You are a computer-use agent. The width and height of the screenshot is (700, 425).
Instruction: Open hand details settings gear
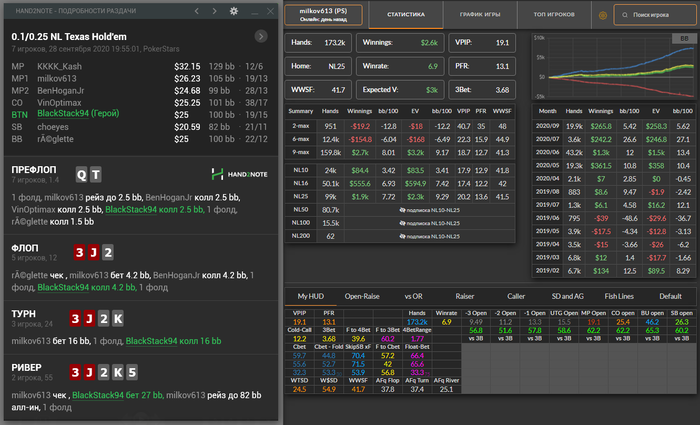click(x=233, y=10)
